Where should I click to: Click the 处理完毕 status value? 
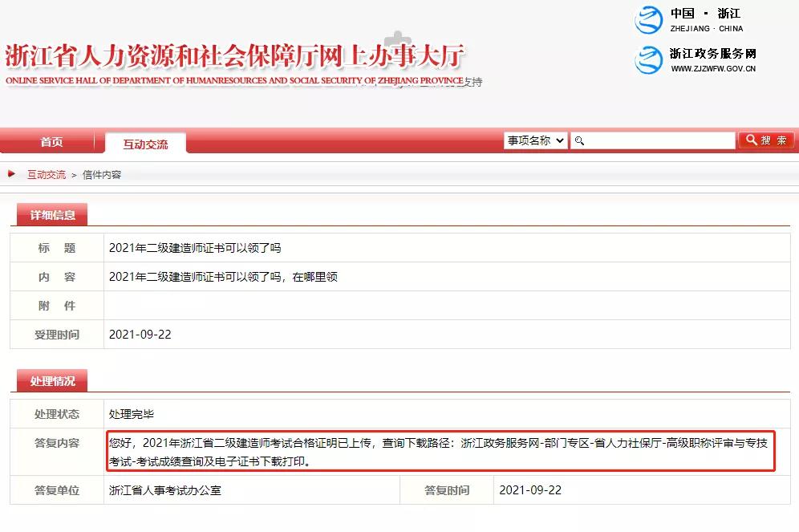coord(132,415)
